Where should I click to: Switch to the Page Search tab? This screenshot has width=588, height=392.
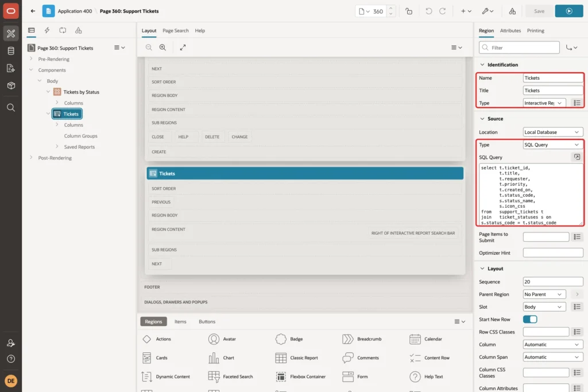tap(176, 31)
